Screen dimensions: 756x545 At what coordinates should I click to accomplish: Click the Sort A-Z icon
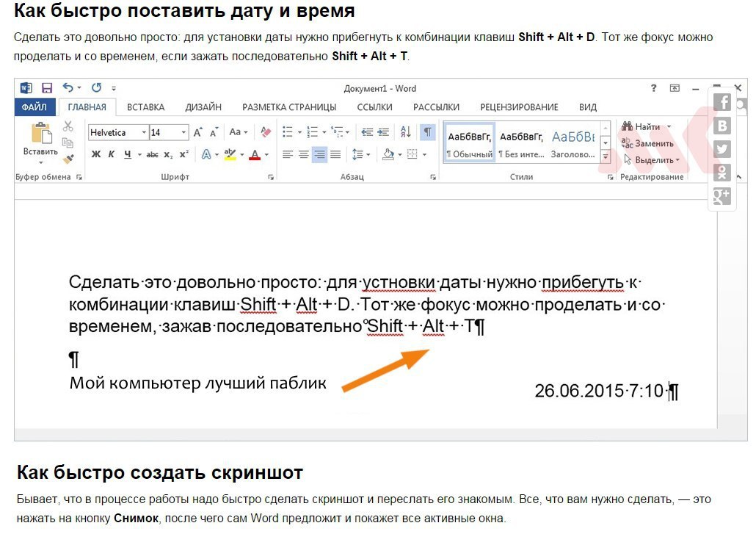405,131
